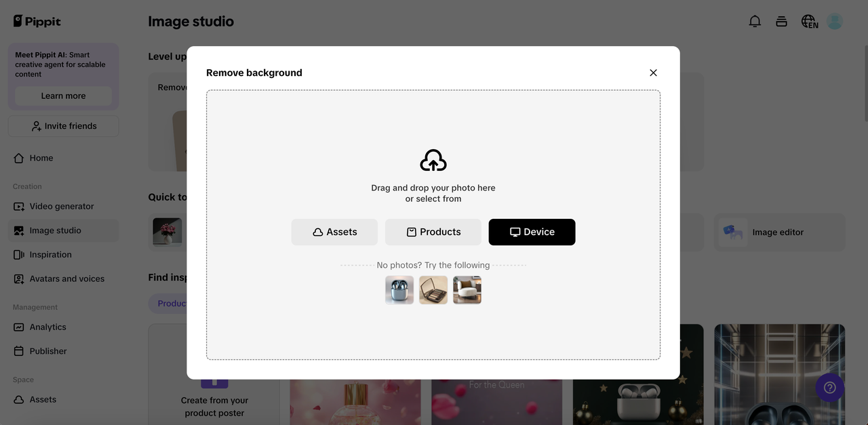Open the notifications bell
Viewport: 868px width, 425px height.
coord(755,21)
